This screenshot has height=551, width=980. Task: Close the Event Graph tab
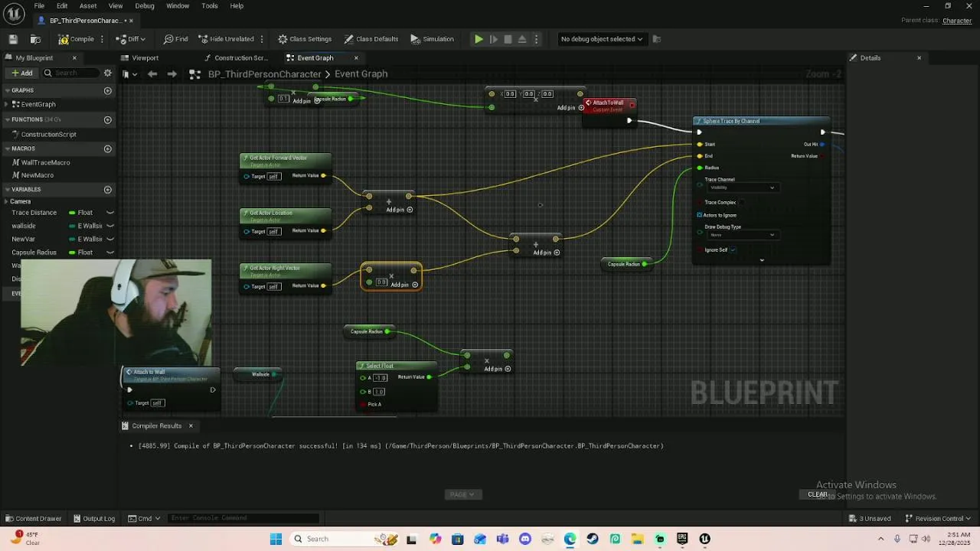tap(356, 58)
